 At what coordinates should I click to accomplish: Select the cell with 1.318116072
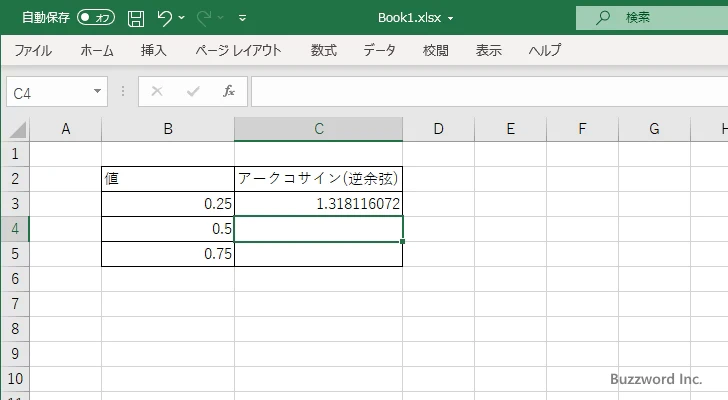coord(318,204)
